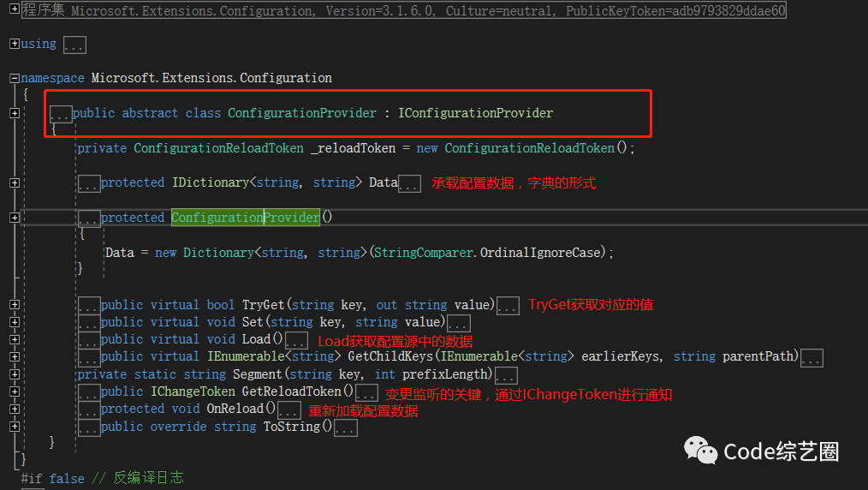Click the GetReloadToken method name
This screenshot has width=868, height=490.
coord(292,392)
